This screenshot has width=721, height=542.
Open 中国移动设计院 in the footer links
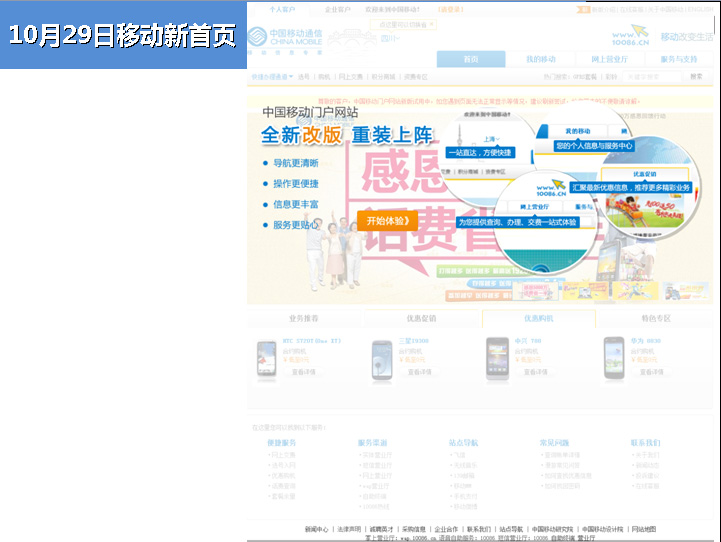tap(602, 529)
